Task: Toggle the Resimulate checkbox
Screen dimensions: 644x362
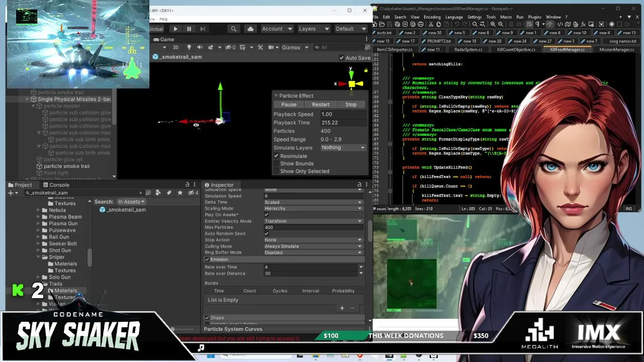Action: click(276, 156)
